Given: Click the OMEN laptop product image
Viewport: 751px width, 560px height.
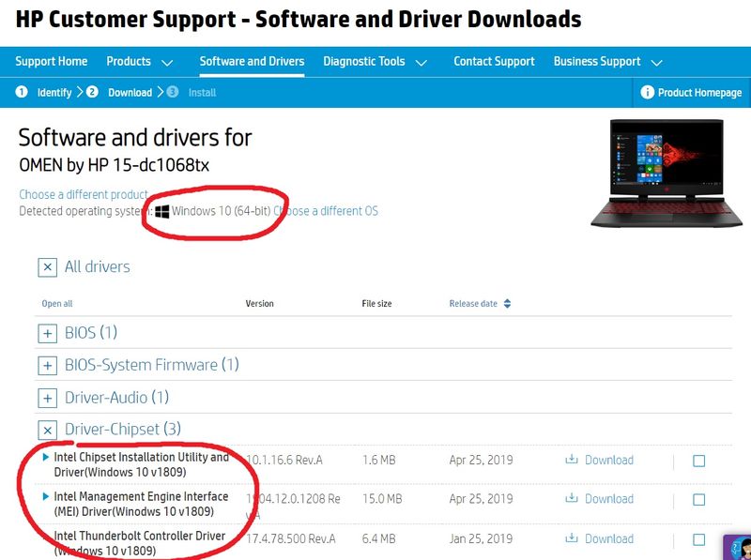Looking at the screenshot, I should click(x=666, y=172).
